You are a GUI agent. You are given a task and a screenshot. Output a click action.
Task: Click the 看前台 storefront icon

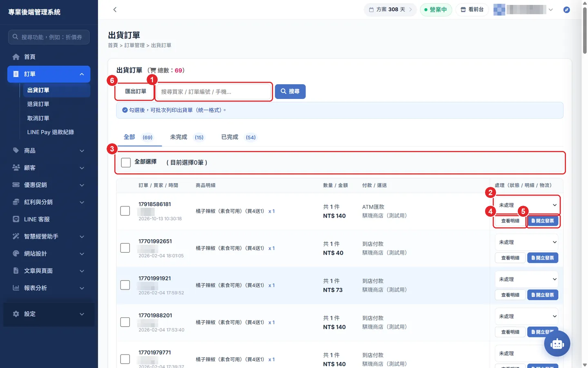pos(463,9)
